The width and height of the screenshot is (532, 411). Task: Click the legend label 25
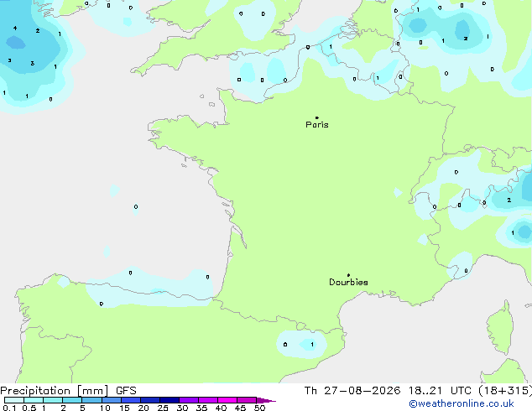[x=163, y=408]
